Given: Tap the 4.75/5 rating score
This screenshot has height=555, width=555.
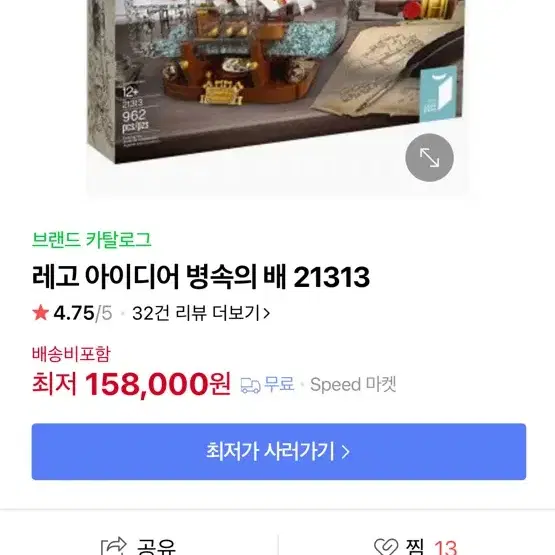Looking at the screenshot, I should tap(83, 313).
